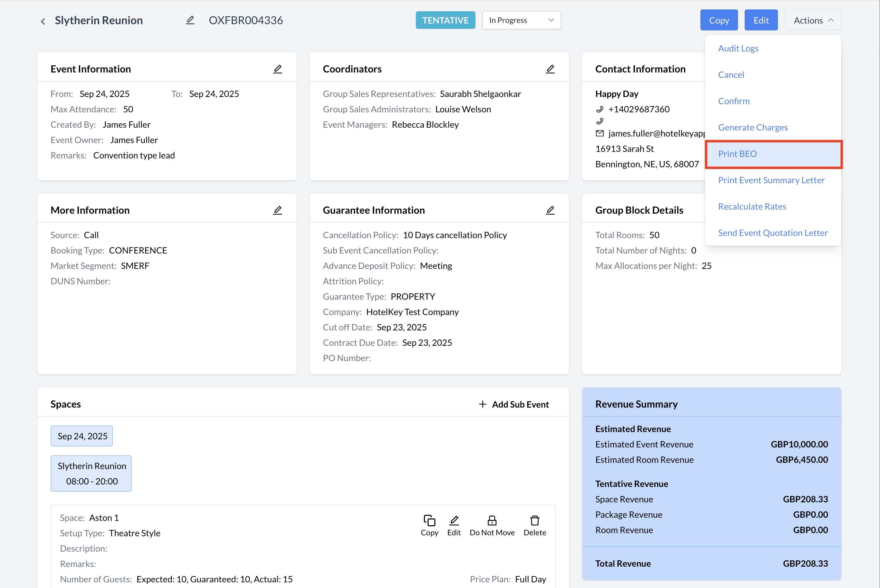Edit the Coordinators card
The image size is (880, 588).
click(550, 69)
